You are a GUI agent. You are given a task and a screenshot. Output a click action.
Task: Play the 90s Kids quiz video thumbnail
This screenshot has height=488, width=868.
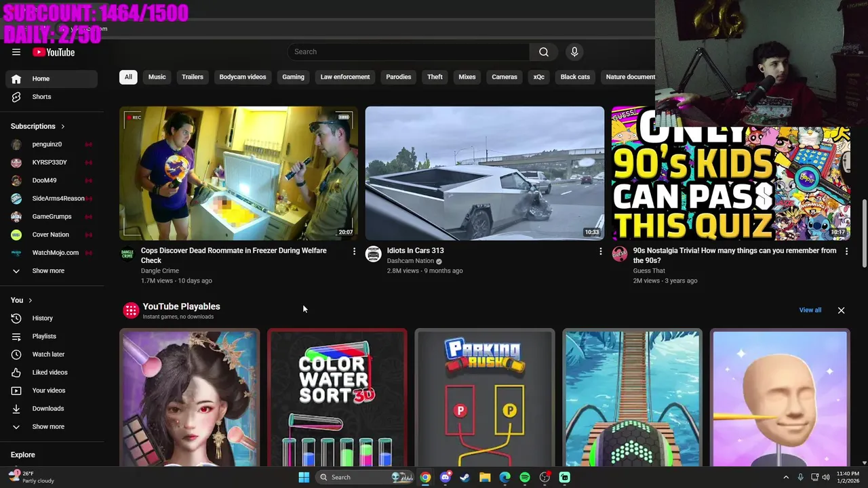(730, 175)
